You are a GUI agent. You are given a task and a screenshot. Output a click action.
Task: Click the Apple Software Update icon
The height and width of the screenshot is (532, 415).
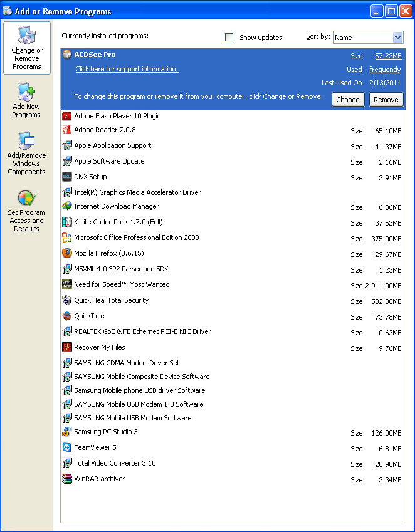point(67,161)
